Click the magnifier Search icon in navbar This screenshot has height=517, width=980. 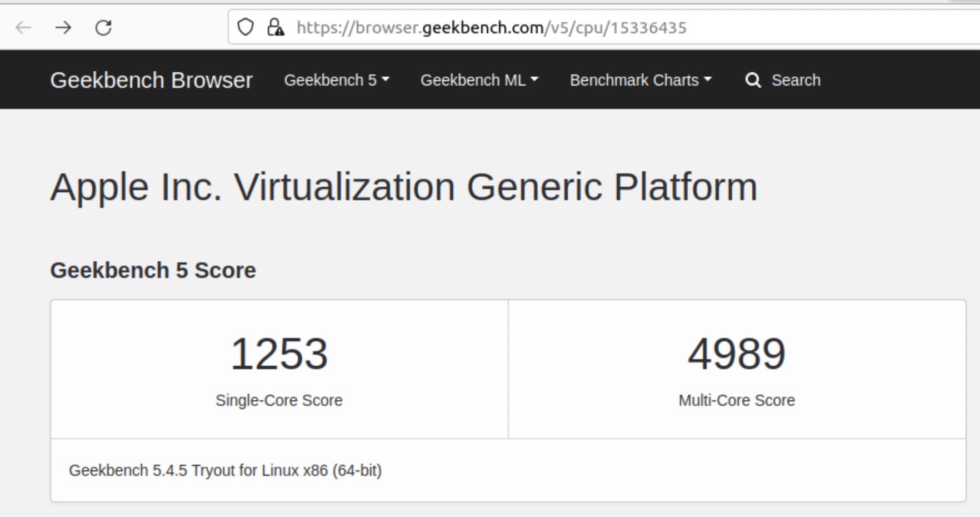click(753, 80)
